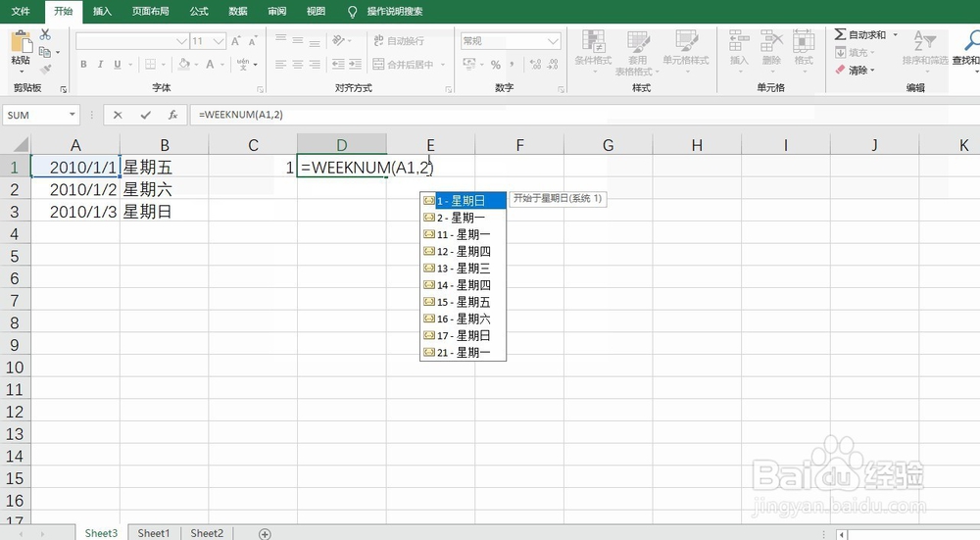Open the Name Box dropdown arrow

[x=72, y=115]
